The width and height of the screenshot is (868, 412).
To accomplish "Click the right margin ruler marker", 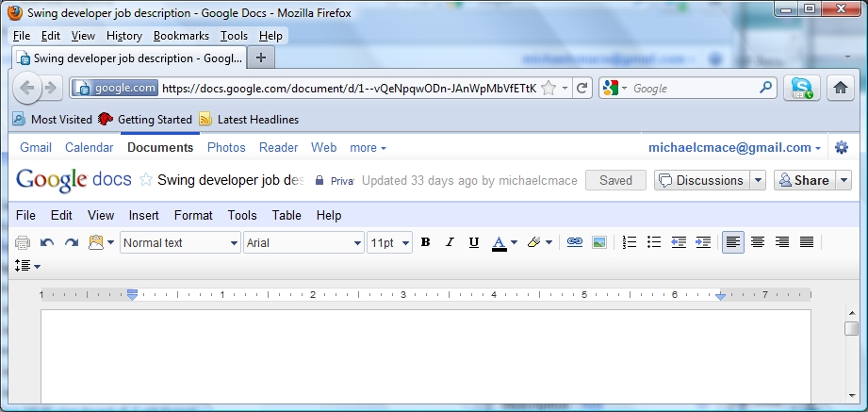I will (720, 297).
